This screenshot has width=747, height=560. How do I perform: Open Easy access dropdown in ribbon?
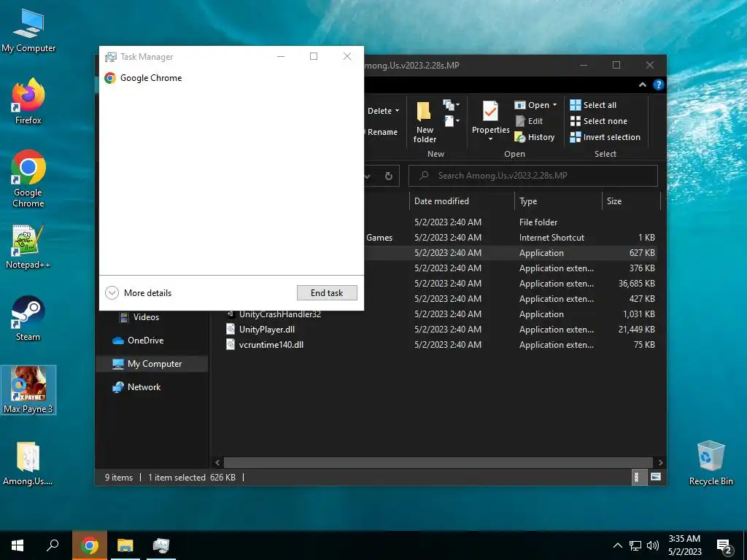(452, 121)
